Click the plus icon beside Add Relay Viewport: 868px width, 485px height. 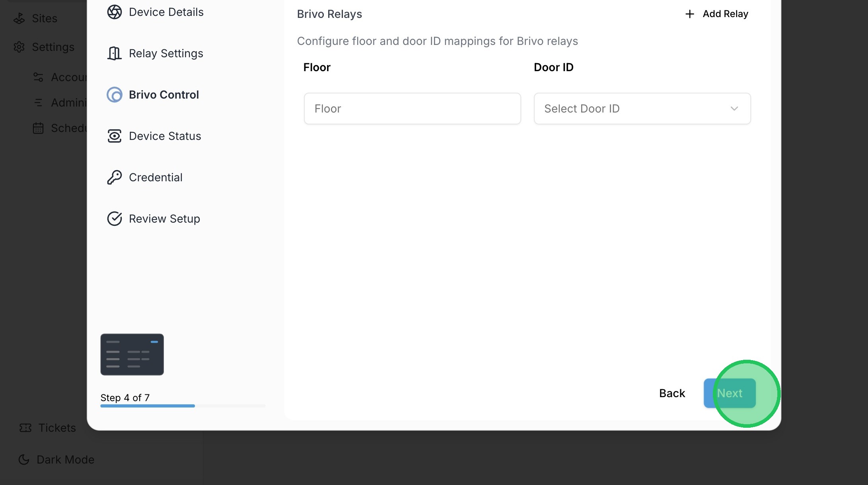690,14
